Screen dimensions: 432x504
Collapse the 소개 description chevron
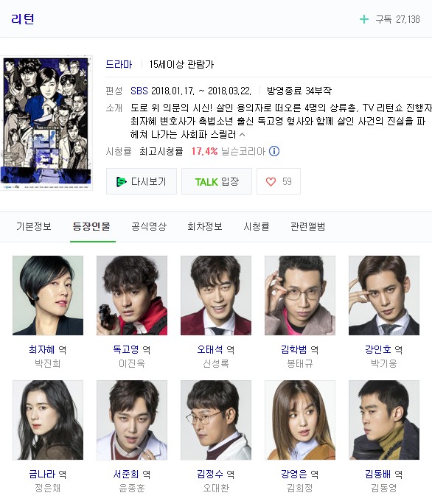point(243,135)
